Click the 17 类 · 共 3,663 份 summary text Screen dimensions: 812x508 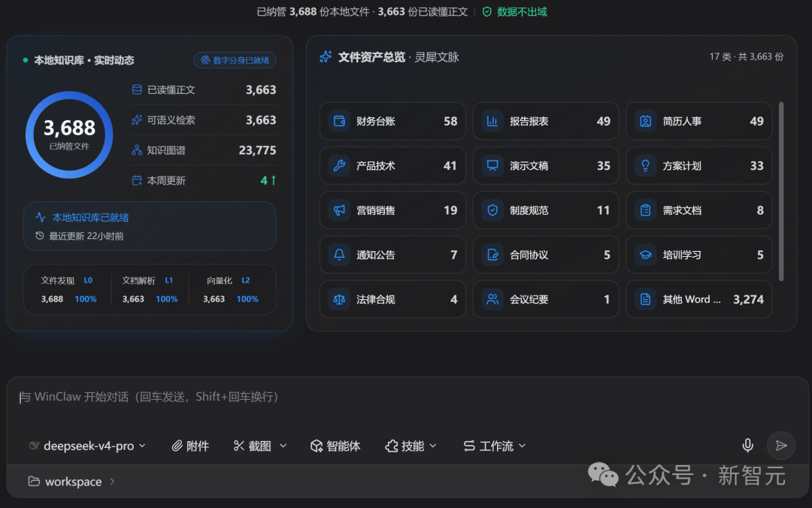point(747,56)
